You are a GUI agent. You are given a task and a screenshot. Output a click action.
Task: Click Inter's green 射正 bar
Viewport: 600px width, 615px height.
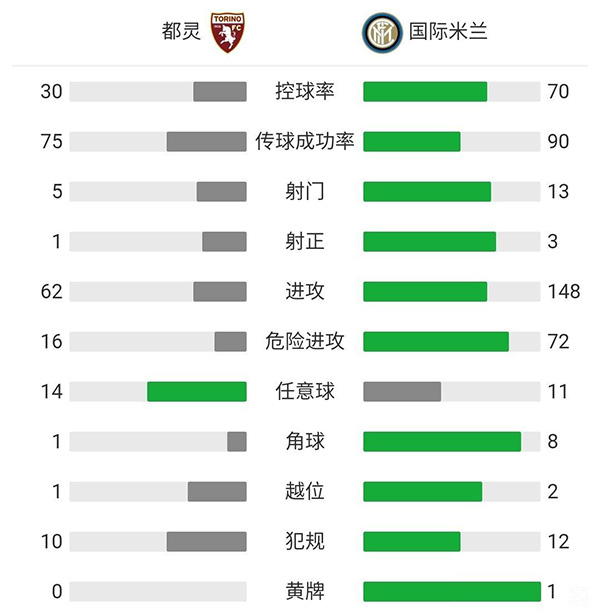point(429,242)
